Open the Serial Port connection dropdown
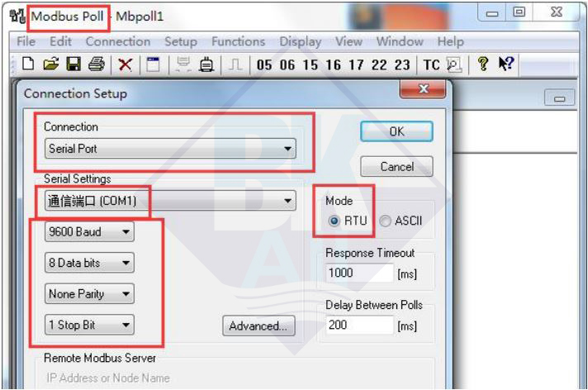 [170, 149]
